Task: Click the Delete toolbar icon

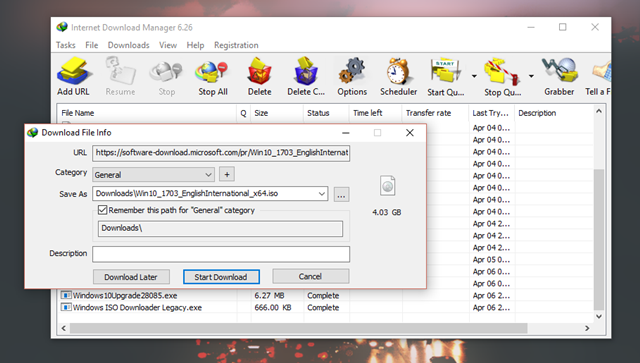Action: pyautogui.click(x=259, y=71)
